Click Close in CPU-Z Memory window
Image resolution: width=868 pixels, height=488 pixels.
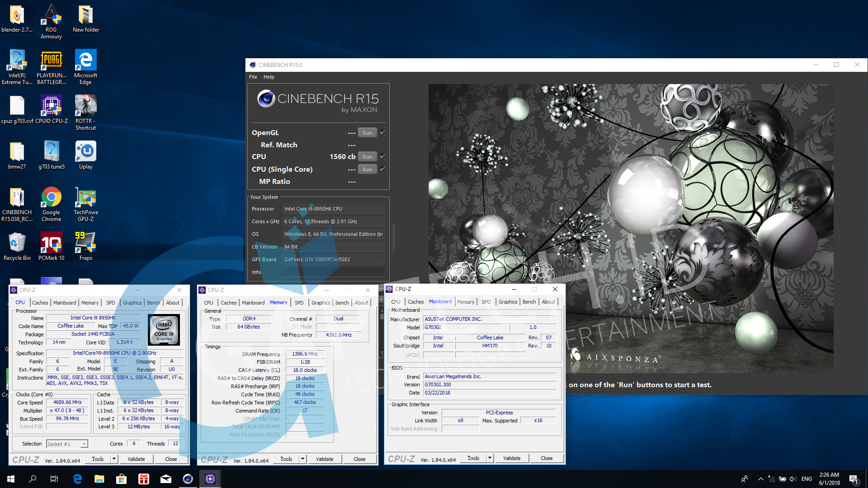359,459
